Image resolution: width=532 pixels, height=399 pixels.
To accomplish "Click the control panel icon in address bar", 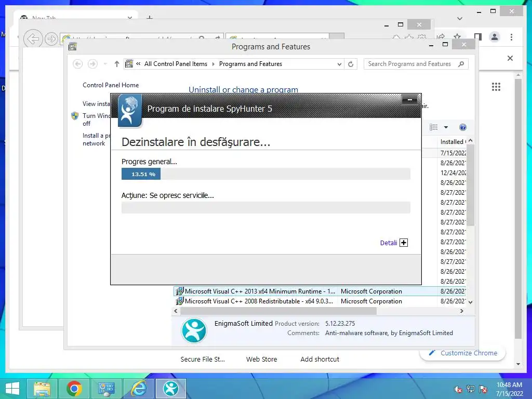I will (x=129, y=64).
